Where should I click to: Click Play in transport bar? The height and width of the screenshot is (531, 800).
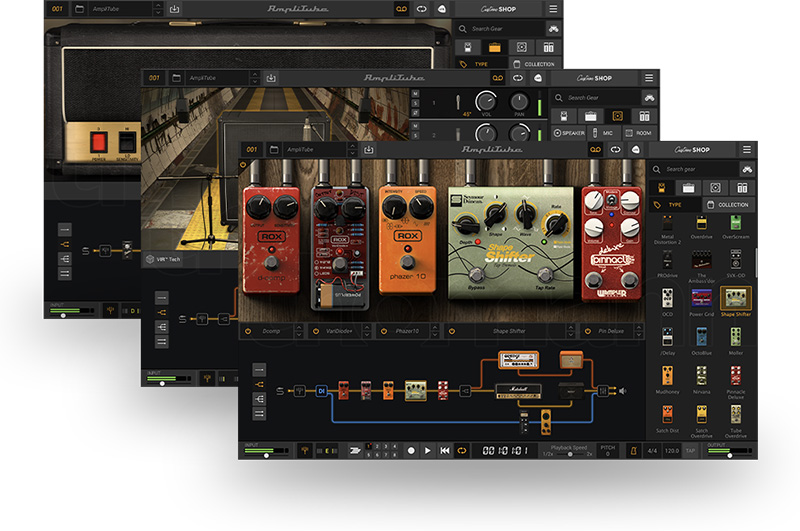(x=428, y=451)
